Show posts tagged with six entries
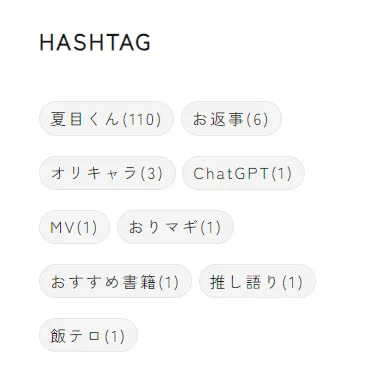This screenshot has width=368, height=389. [x=231, y=119]
